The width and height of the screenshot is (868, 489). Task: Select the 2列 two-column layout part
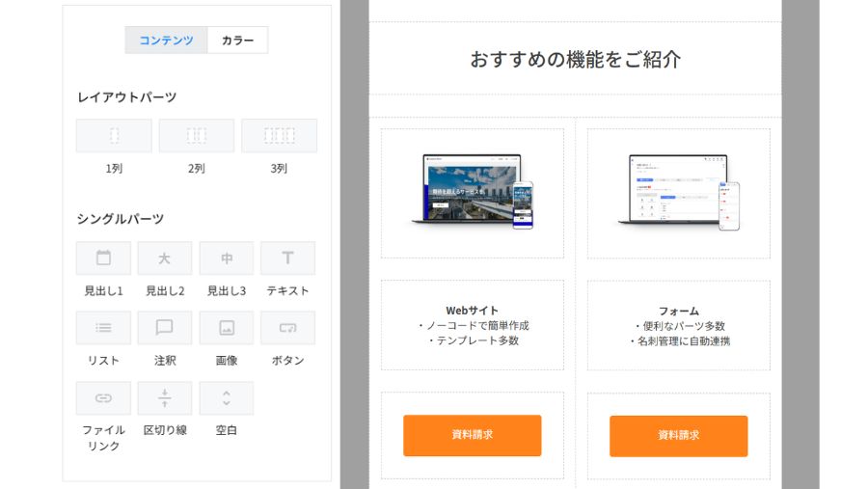click(x=197, y=136)
